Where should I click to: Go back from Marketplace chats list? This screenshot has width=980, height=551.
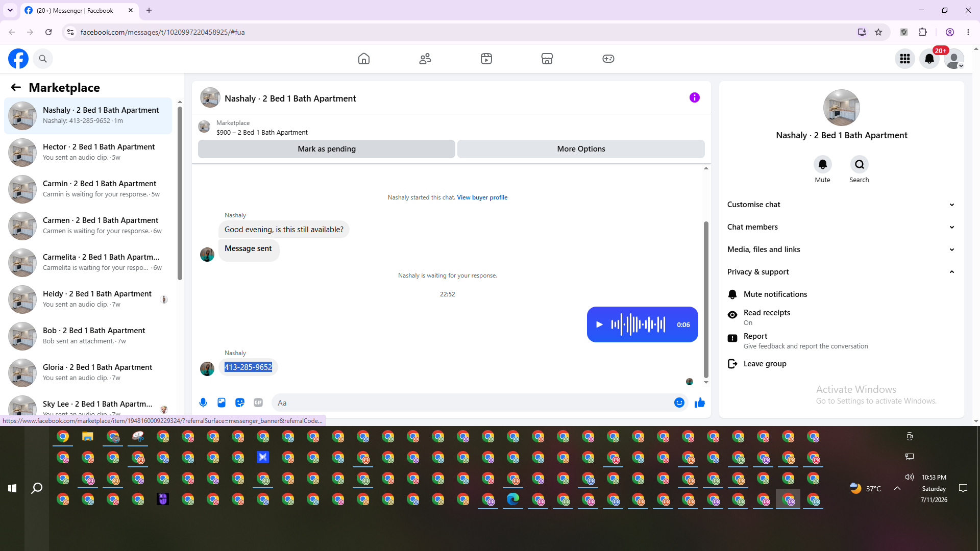(x=16, y=87)
